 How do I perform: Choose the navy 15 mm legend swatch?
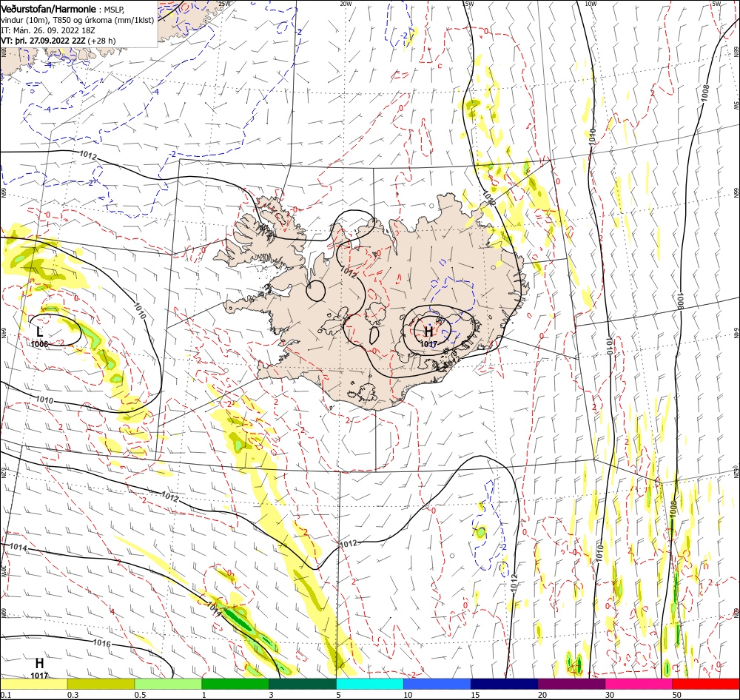pyautogui.click(x=505, y=684)
